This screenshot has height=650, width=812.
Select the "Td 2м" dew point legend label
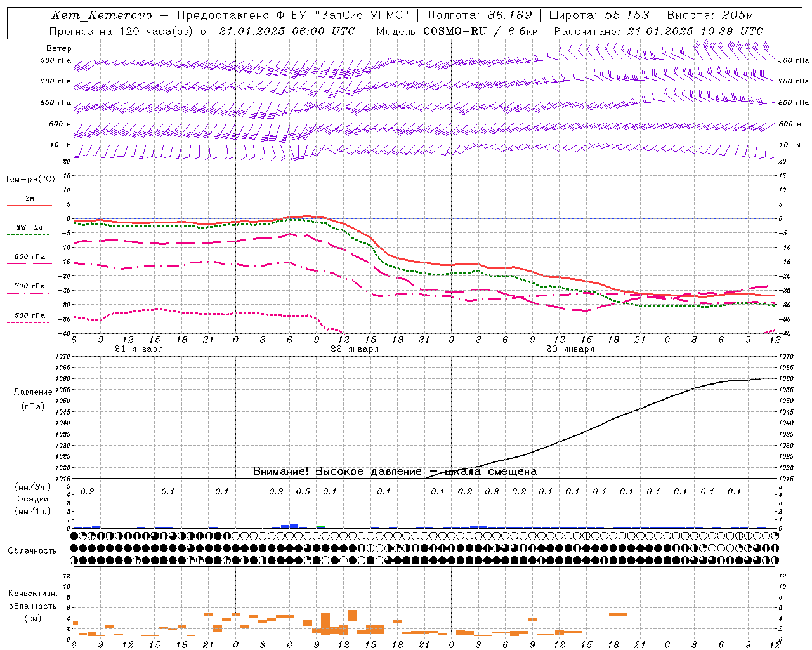tap(30, 227)
